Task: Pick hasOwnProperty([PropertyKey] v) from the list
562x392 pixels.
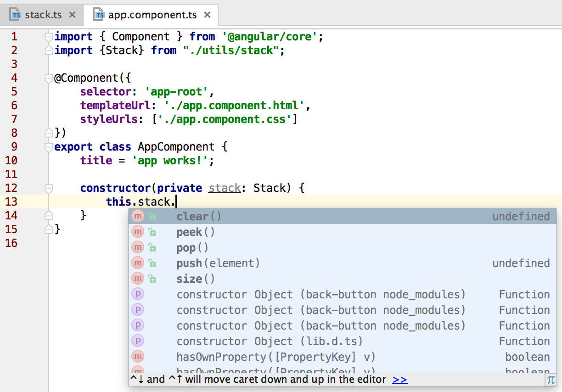Action: coord(276,357)
